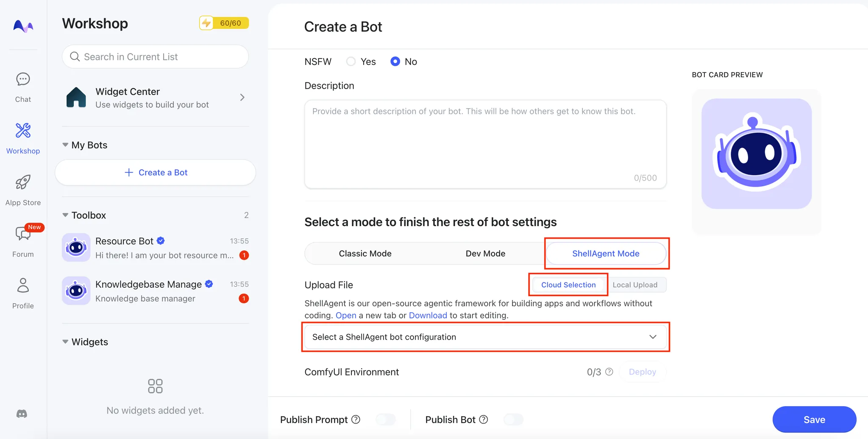The image size is (868, 439).
Task: Click the Alpp Store rocket icon
Action: (x=23, y=183)
